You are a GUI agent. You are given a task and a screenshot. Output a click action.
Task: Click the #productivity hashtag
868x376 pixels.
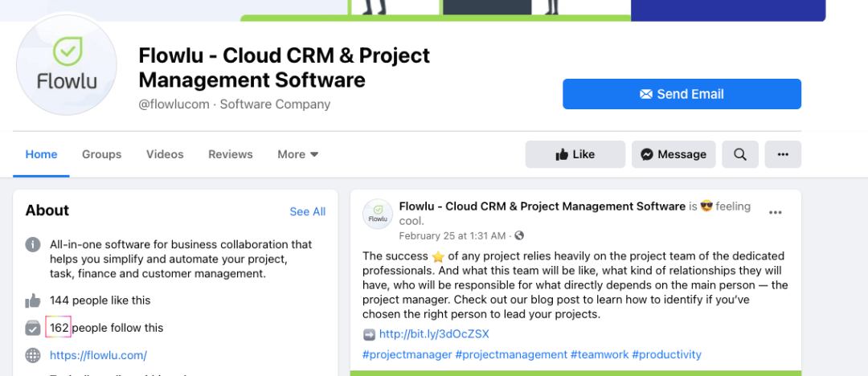point(666,354)
